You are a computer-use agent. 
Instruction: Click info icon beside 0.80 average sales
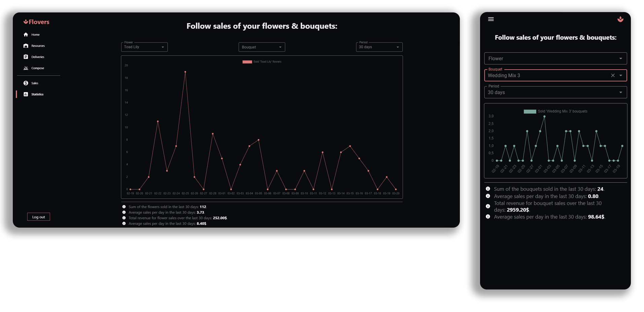coord(488,196)
